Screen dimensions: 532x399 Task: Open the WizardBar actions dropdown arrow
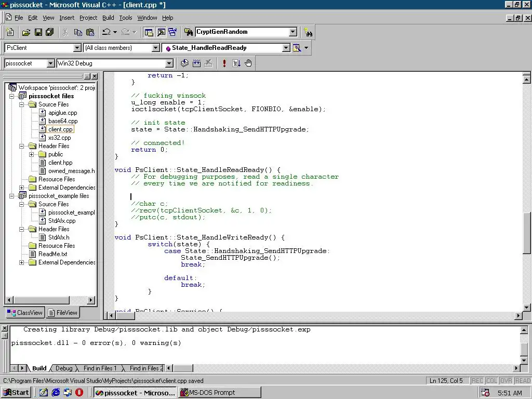click(307, 48)
